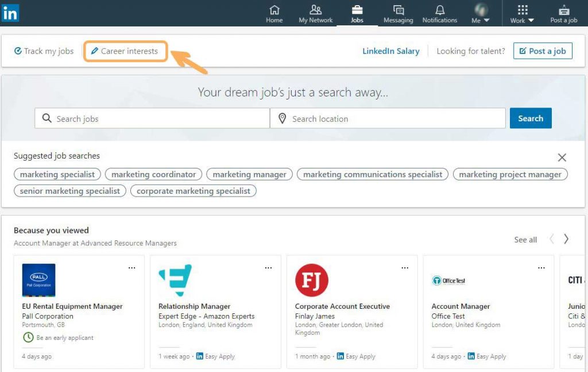The width and height of the screenshot is (588, 372).
Task: Open Relationship Manager job title
Action: [194, 306]
